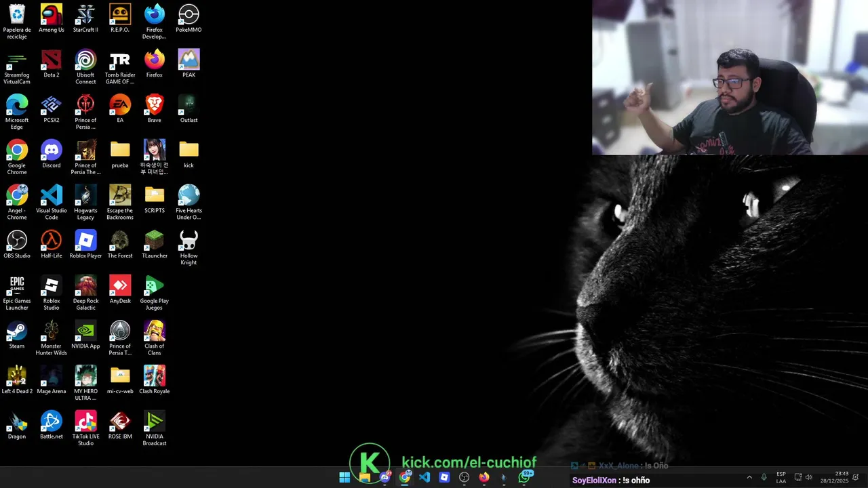Select Deep Rock Galactic shortcut
Image resolution: width=868 pixels, height=488 pixels.
tap(85, 293)
